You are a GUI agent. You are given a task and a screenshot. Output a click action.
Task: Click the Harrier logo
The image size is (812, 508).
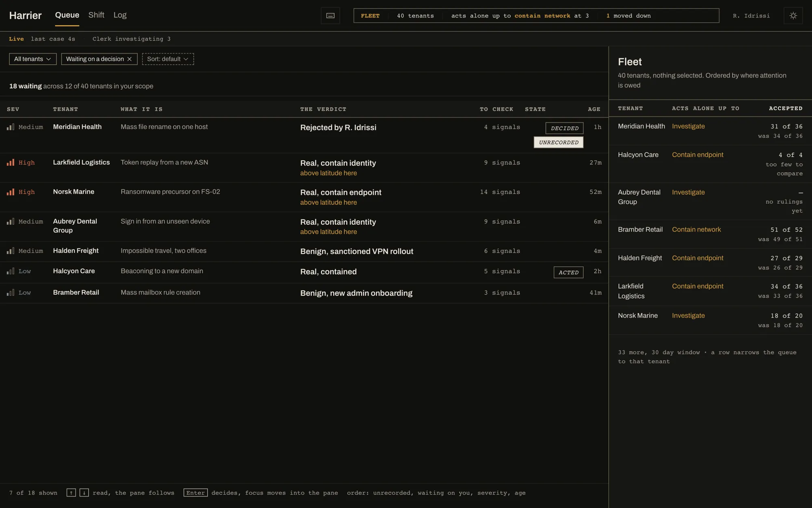pyautogui.click(x=25, y=15)
